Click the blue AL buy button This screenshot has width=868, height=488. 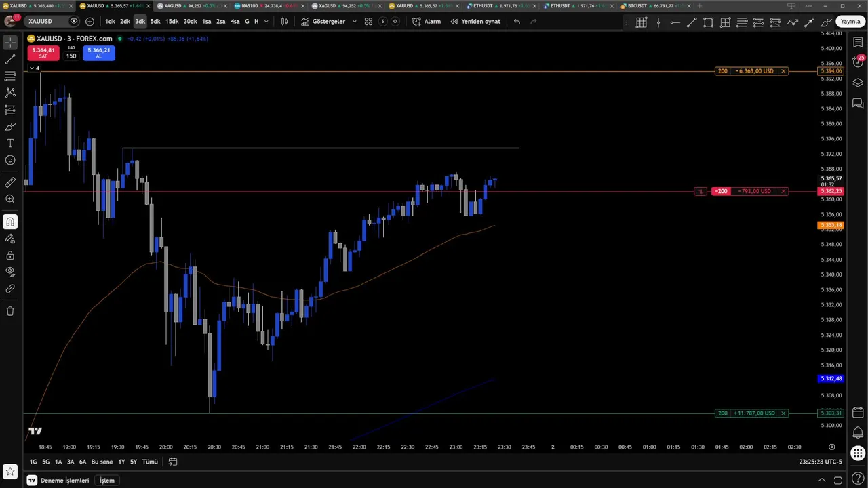tap(99, 53)
